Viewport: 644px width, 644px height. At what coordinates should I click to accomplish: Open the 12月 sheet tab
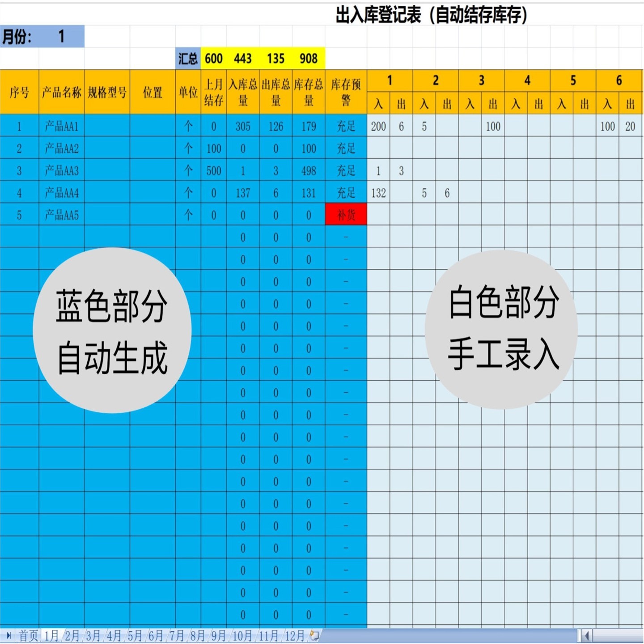point(294,636)
